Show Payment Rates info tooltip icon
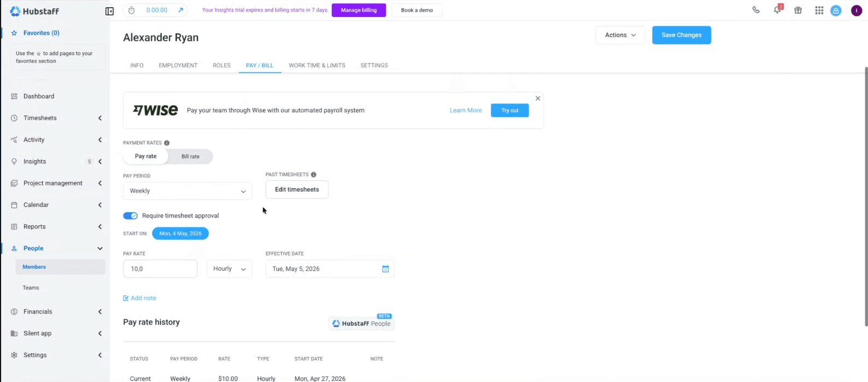The width and height of the screenshot is (868, 382). 167,143
